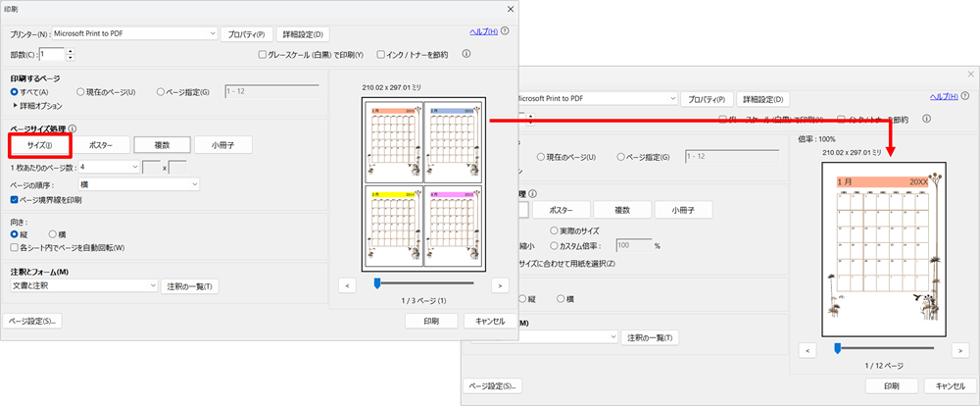
Task: Choose 縦 orientation radio in rear dialog
Action: click(x=522, y=299)
